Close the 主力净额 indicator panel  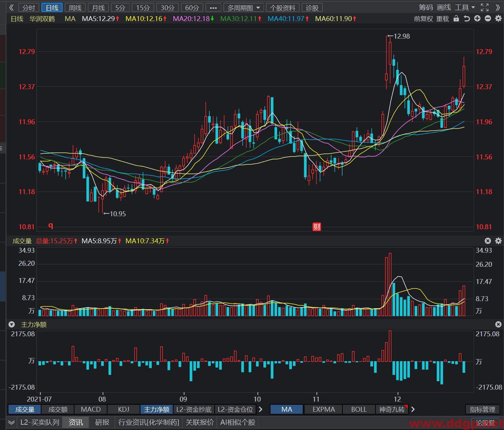498,324
